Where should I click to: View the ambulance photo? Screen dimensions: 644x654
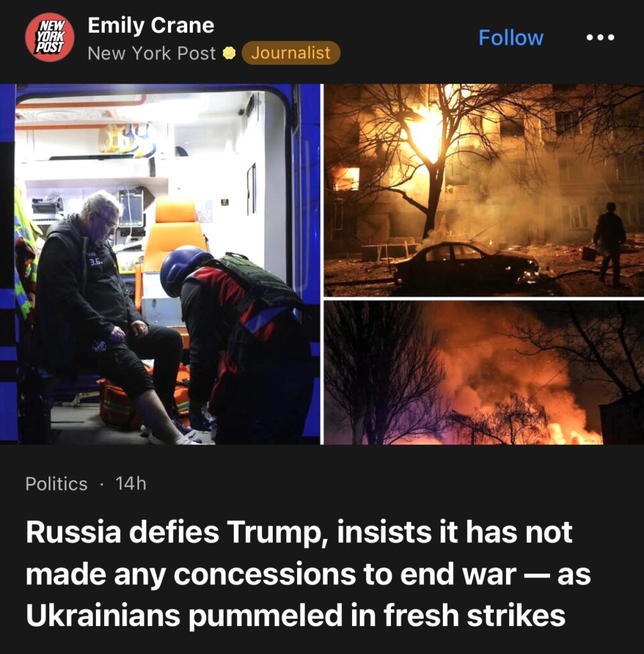click(160, 264)
